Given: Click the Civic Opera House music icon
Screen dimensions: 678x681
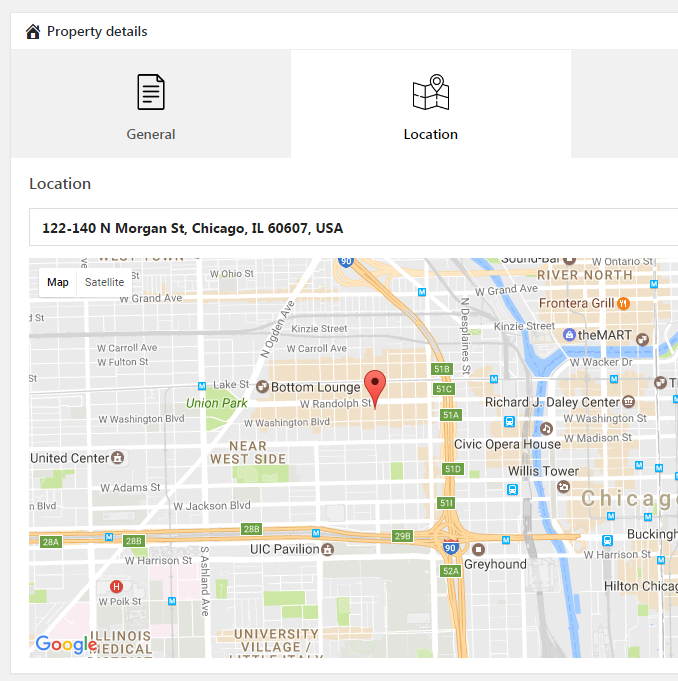Looking at the screenshot, I should click(x=546, y=429).
